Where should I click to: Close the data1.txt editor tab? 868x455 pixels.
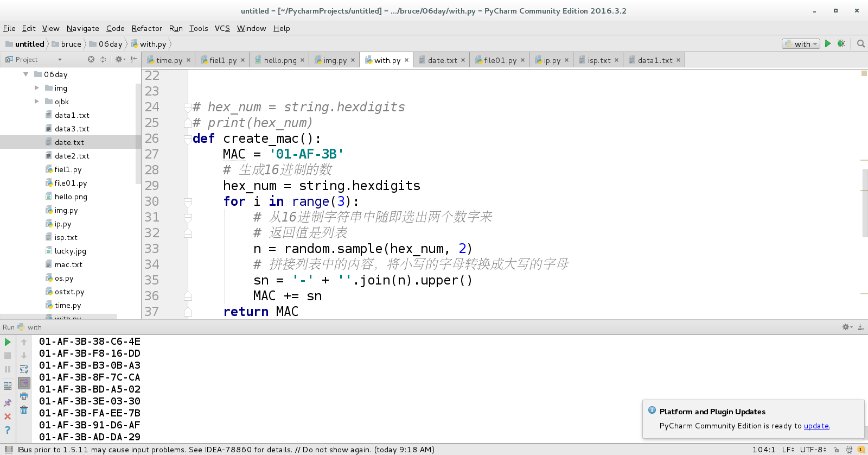click(678, 60)
